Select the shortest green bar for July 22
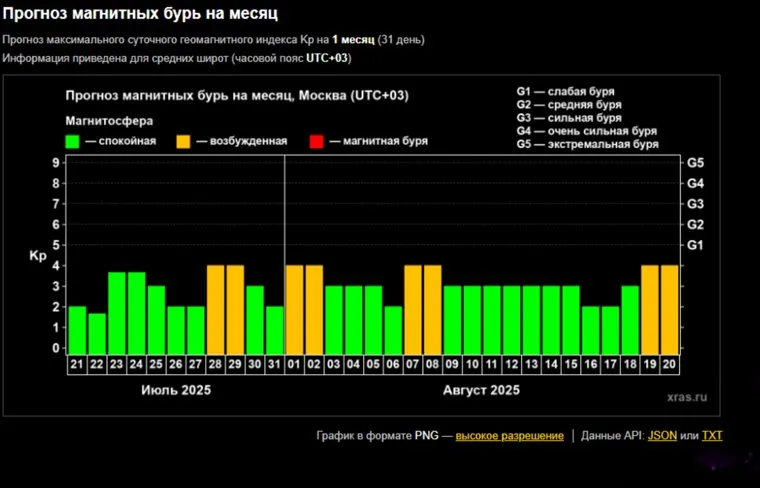The height and width of the screenshot is (488, 760). [97, 333]
